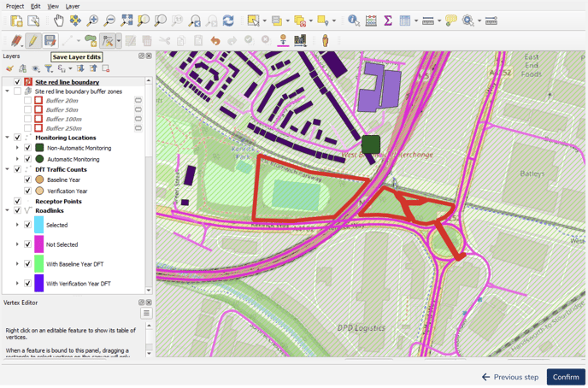The width and height of the screenshot is (588, 388).
Task: Collapse the Roadlinks layer group
Action: click(x=8, y=210)
